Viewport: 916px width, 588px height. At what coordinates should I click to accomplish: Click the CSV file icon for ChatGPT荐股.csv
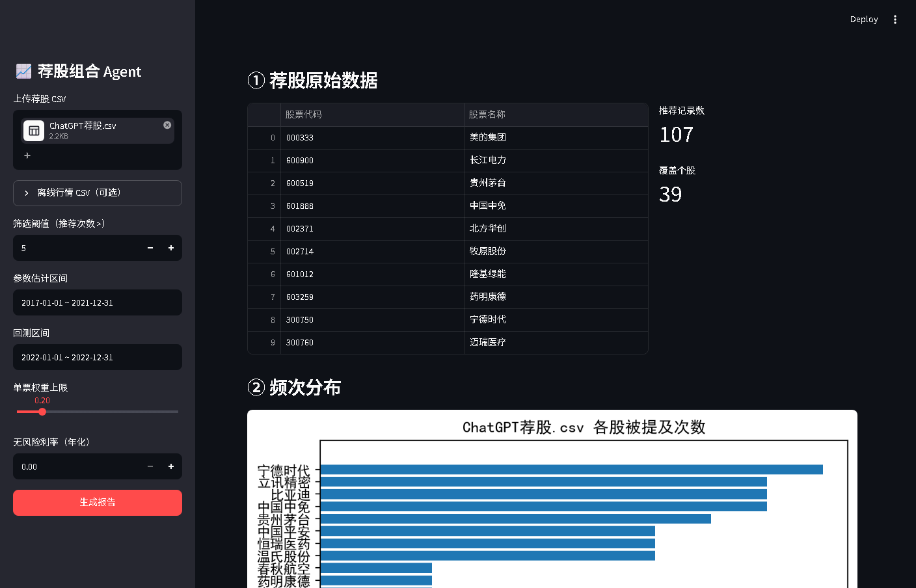click(34, 131)
